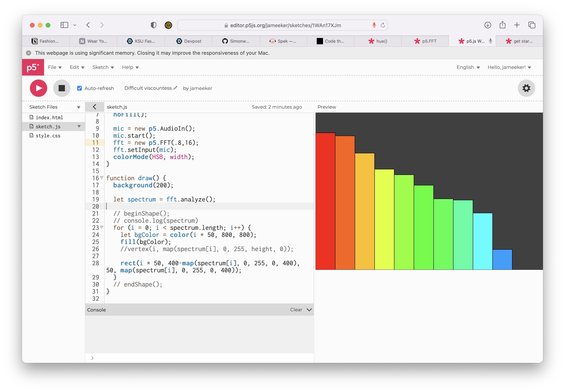Screen dimensions: 565x392
Task: Click the p5* logo
Action: 33,67
